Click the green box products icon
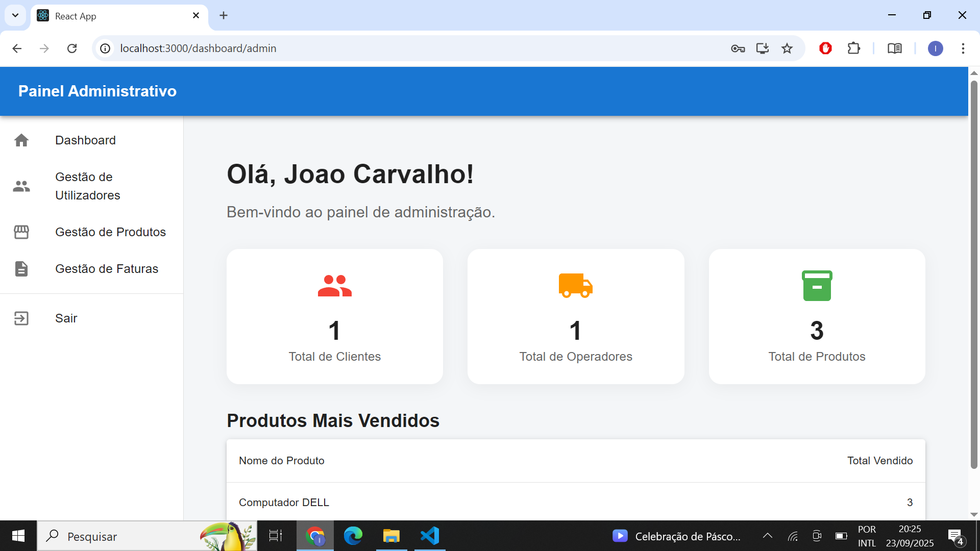The height and width of the screenshot is (551, 980). tap(817, 286)
